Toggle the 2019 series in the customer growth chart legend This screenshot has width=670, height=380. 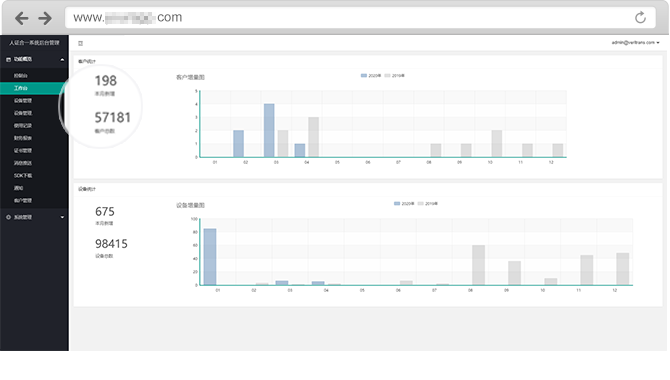[394, 76]
